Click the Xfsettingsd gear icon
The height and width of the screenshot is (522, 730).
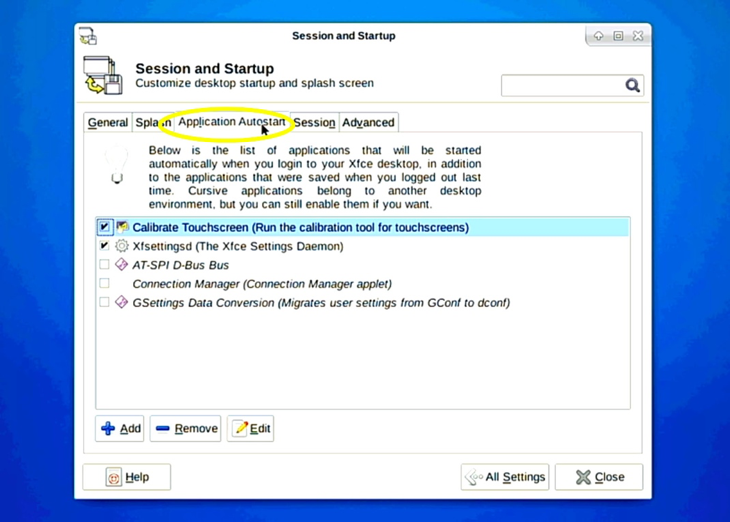[122, 246]
